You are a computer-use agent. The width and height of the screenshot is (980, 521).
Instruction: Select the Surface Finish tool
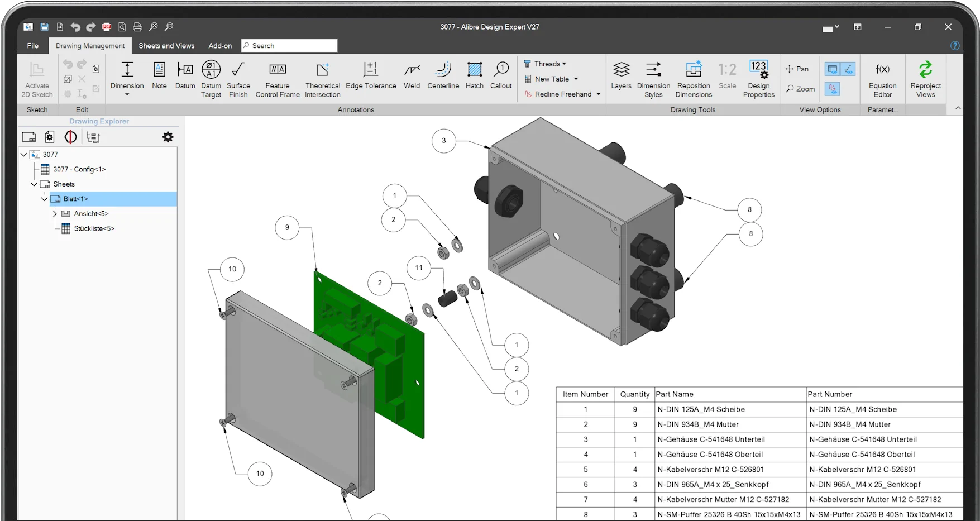tap(238, 79)
